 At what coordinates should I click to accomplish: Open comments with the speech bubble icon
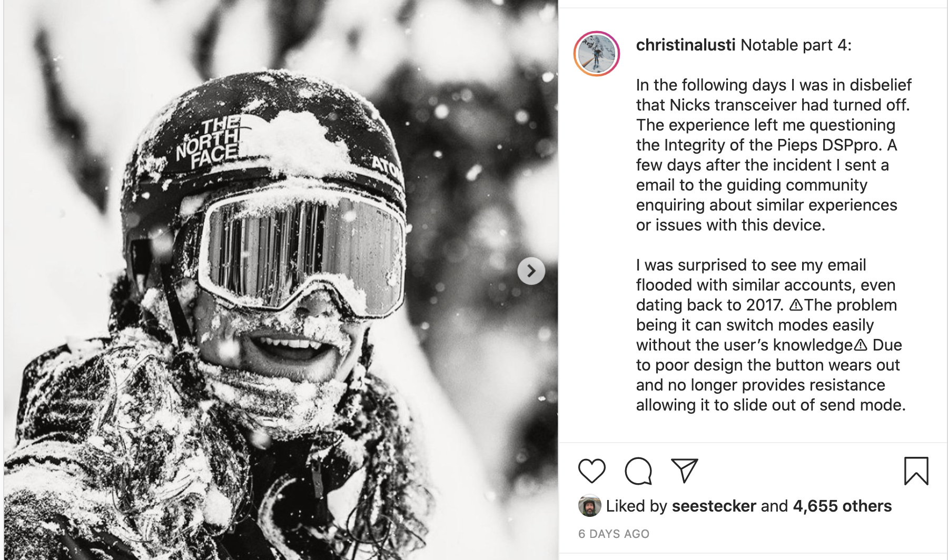638,471
